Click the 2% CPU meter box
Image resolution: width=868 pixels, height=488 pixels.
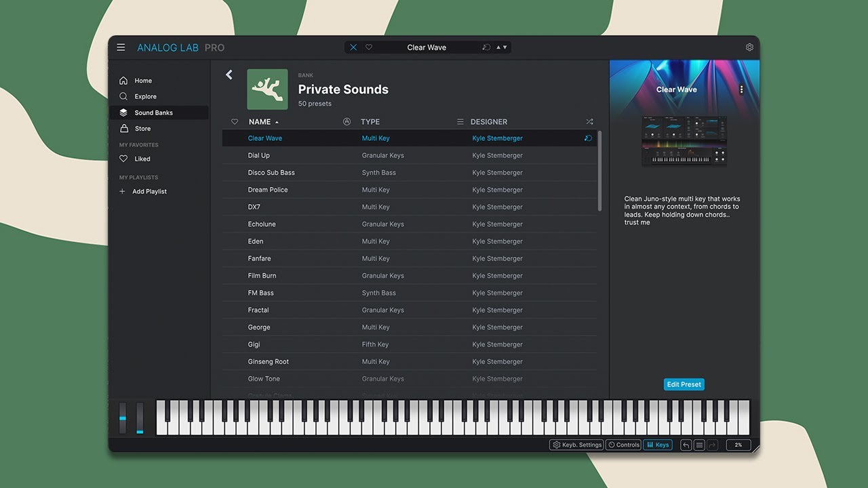(738, 445)
